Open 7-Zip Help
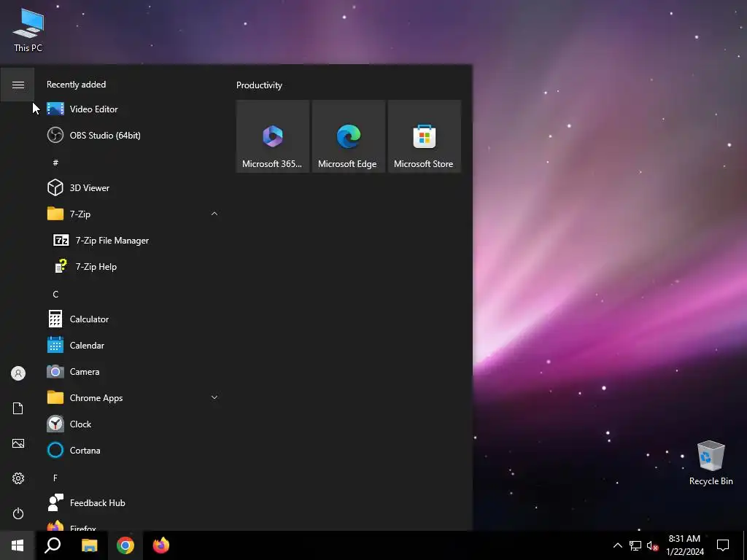This screenshot has width=747, height=560. pos(133,267)
